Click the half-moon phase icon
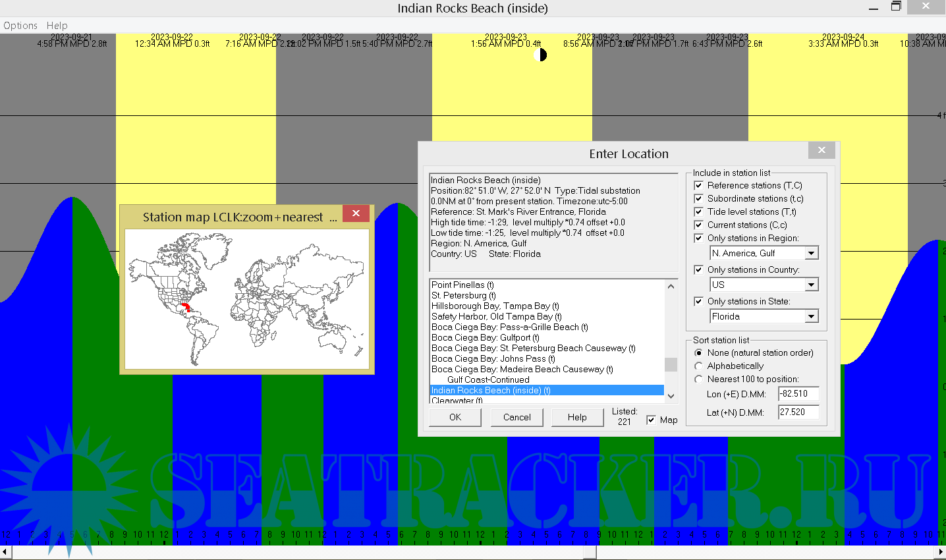This screenshot has height=560, width=946. click(540, 55)
